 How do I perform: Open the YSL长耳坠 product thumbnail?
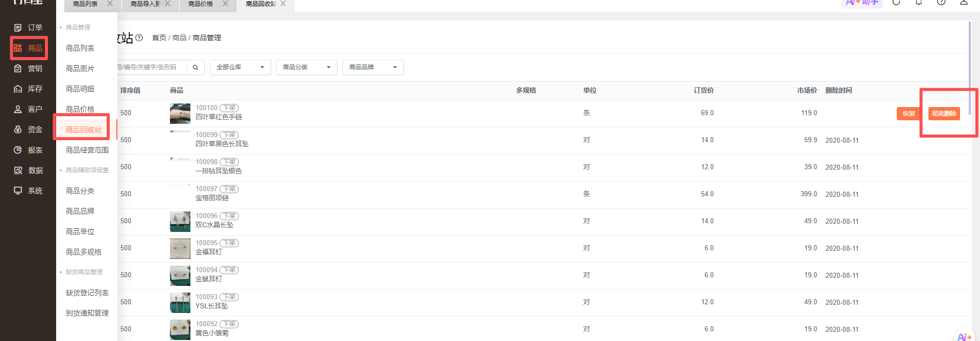[x=180, y=303]
